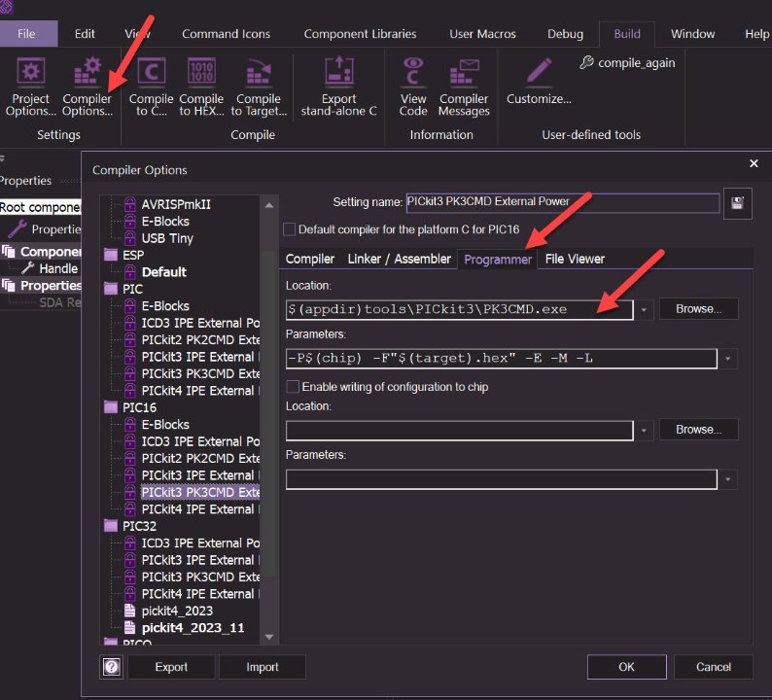Run Compile to HEX
Viewport: 772px width, 700px height.
pyautogui.click(x=201, y=87)
